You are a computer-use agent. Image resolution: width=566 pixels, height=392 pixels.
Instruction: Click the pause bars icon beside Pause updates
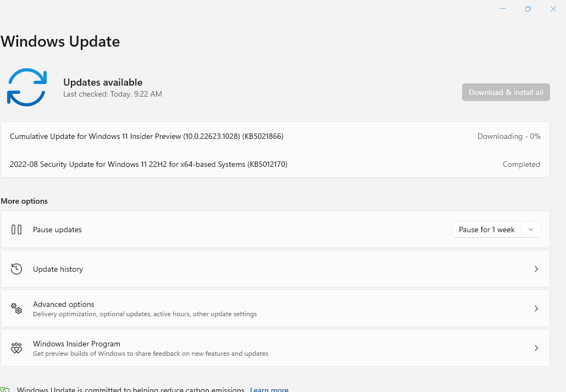16,229
